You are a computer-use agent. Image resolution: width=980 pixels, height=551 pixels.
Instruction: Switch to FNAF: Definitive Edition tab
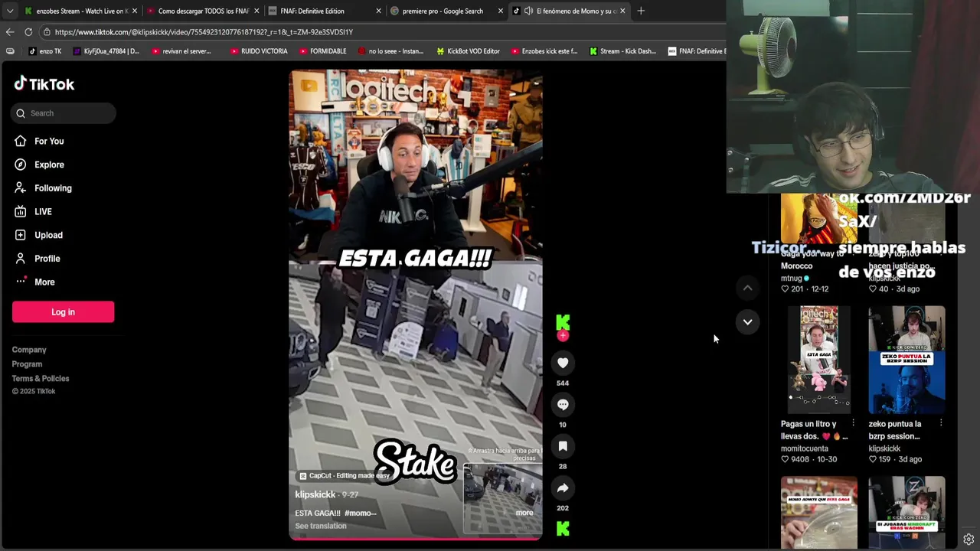point(325,11)
